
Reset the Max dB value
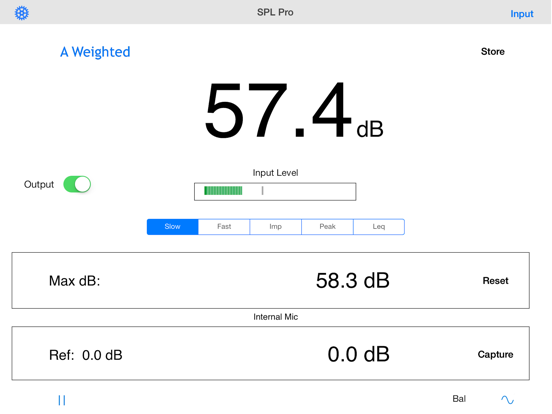495,281
